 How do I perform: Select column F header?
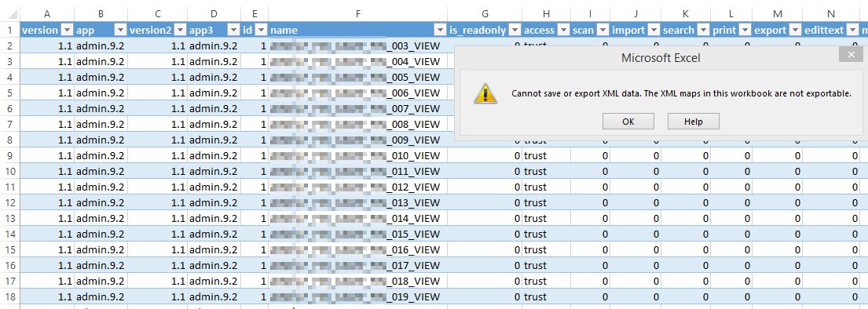358,13
